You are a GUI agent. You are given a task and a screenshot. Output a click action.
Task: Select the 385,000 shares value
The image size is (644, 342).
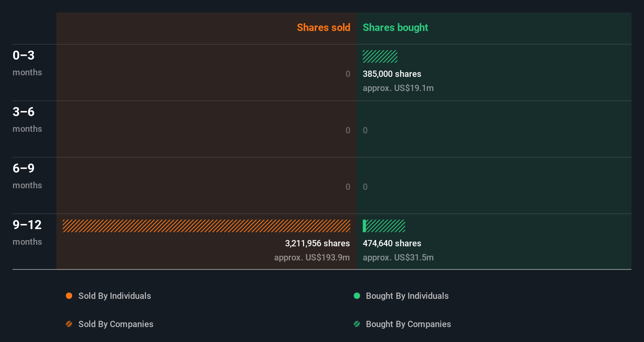coord(392,74)
